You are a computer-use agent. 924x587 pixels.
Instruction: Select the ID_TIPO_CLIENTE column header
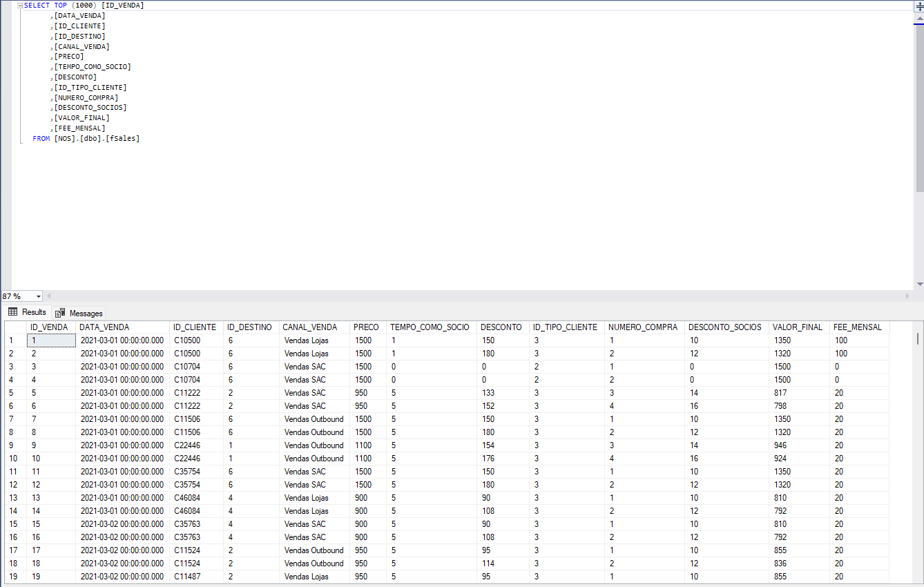(567, 327)
